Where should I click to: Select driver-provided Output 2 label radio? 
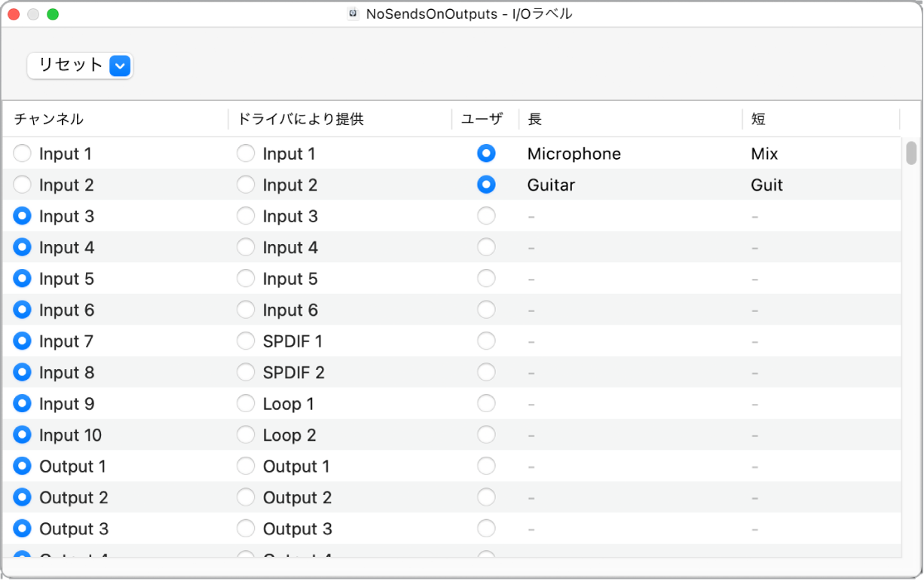[246, 497]
